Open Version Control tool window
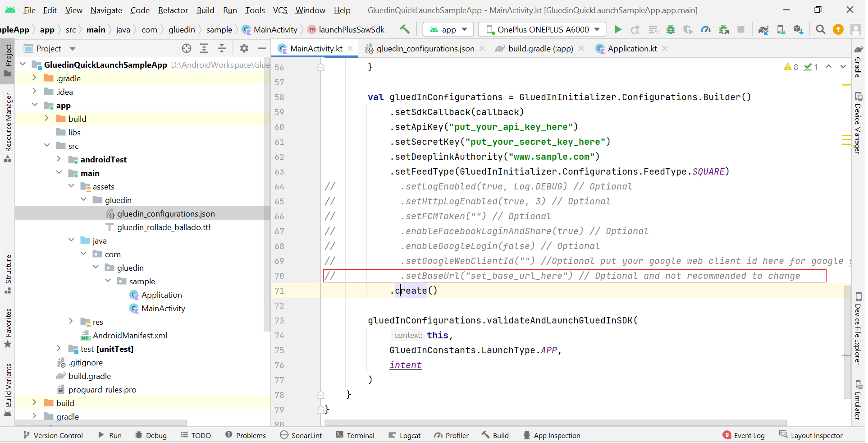Image resolution: width=868 pixels, height=443 pixels. pos(53,435)
